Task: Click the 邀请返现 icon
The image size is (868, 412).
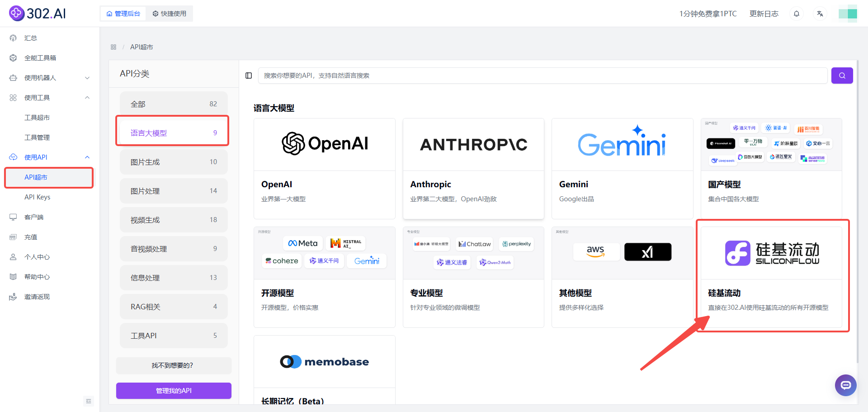Action: click(x=13, y=297)
